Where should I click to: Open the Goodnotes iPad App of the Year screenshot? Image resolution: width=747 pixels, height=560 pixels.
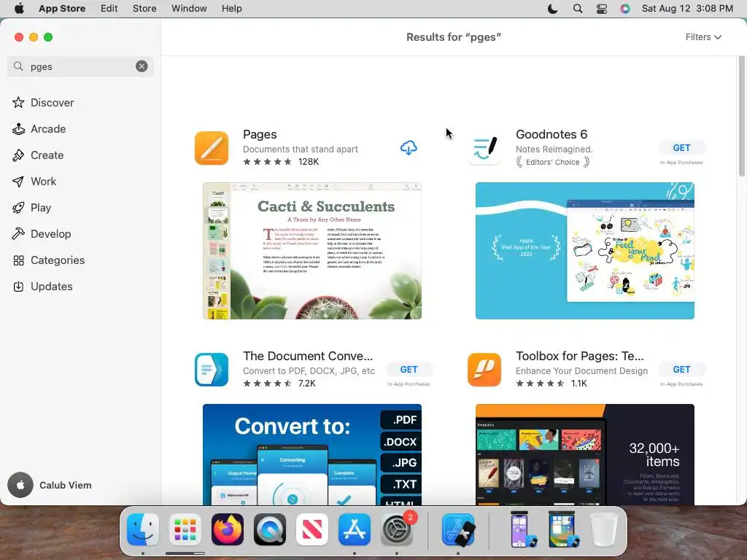(x=584, y=251)
